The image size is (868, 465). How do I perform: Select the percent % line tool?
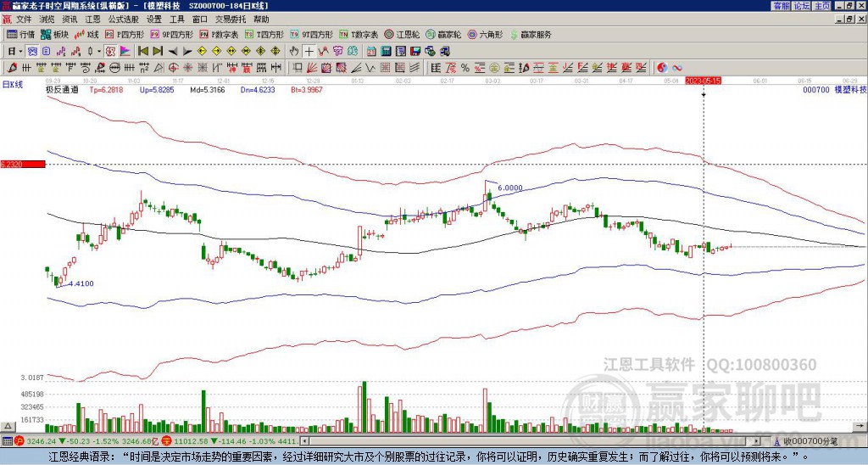465,68
